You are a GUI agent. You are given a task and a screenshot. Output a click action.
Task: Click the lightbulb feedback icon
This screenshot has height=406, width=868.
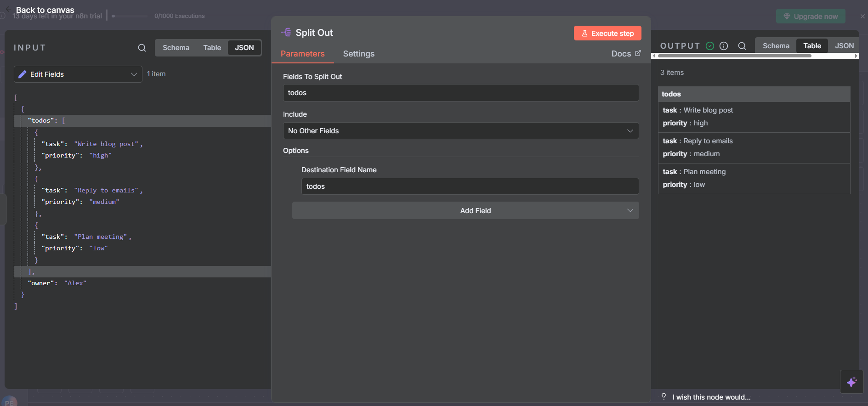664,397
